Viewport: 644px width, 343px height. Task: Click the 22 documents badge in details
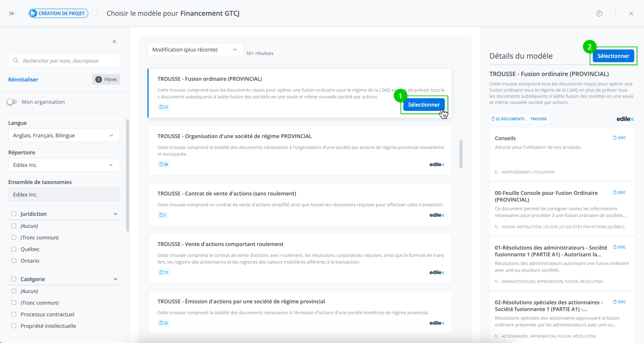coord(508,119)
